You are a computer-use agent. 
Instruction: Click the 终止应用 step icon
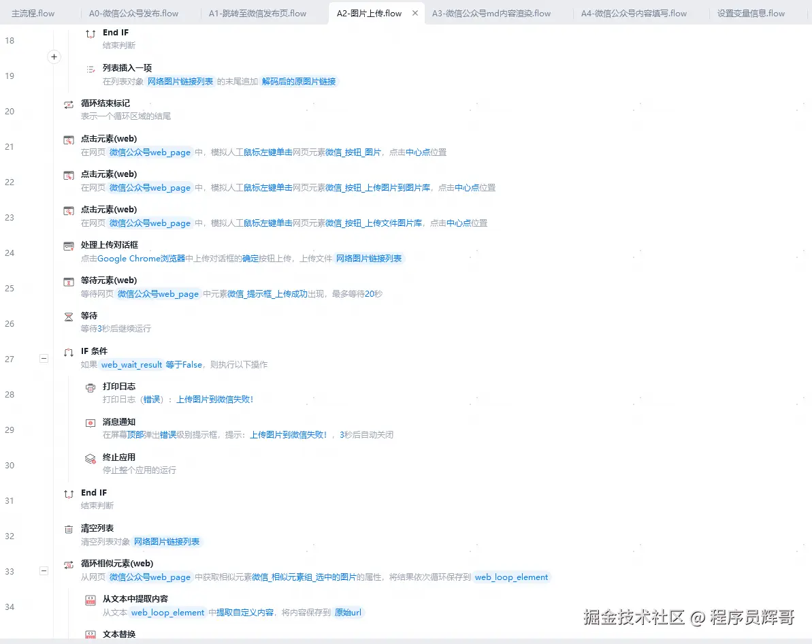(90, 459)
